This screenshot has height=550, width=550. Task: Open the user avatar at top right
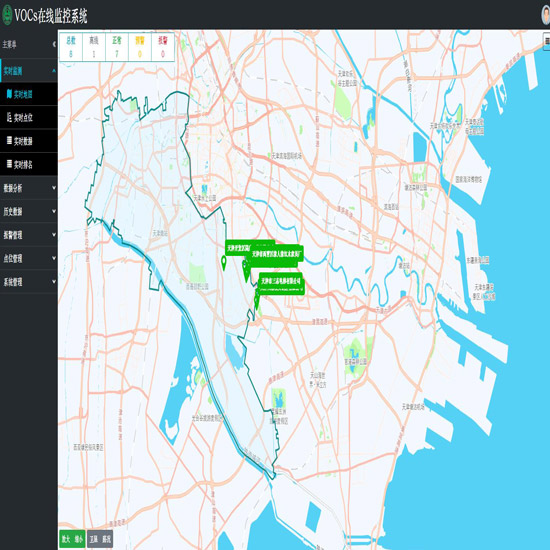[x=546, y=15]
